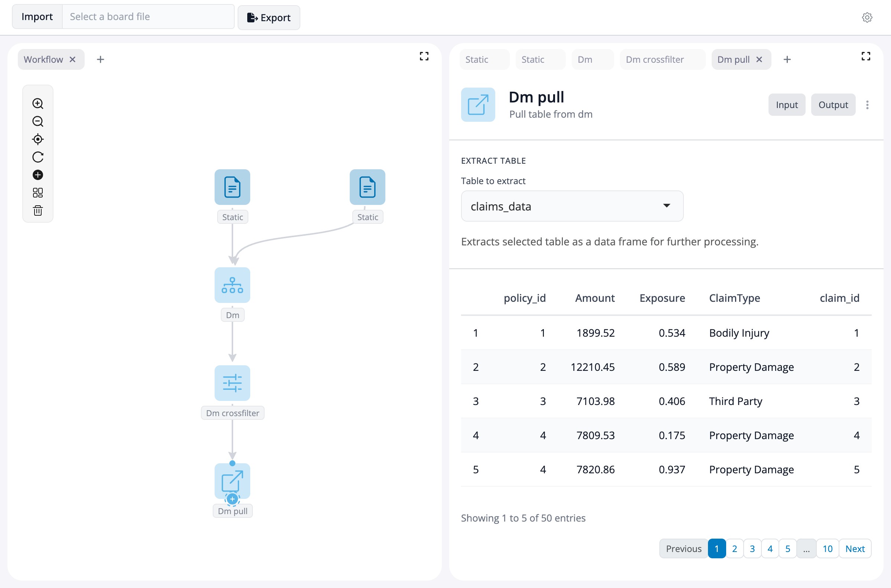Toggle fullscreen on the Dm pull panel
This screenshot has width=891, height=588.
pos(865,56)
